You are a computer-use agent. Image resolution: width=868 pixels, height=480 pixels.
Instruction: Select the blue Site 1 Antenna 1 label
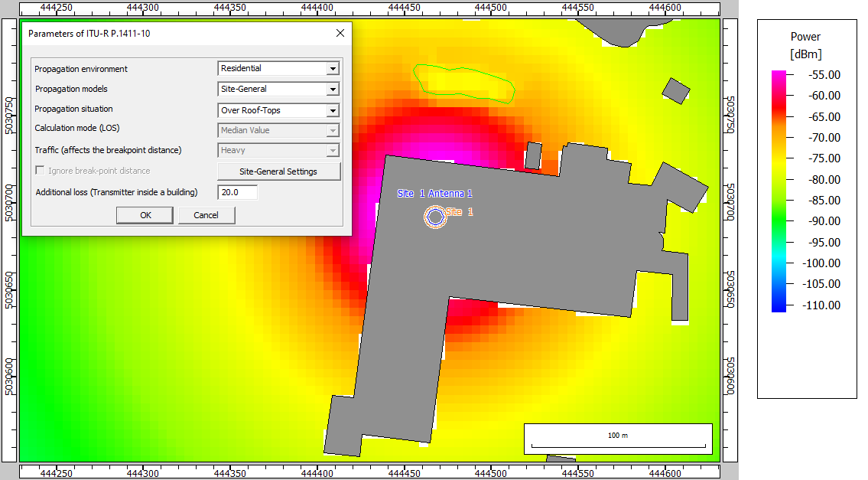[x=434, y=194]
